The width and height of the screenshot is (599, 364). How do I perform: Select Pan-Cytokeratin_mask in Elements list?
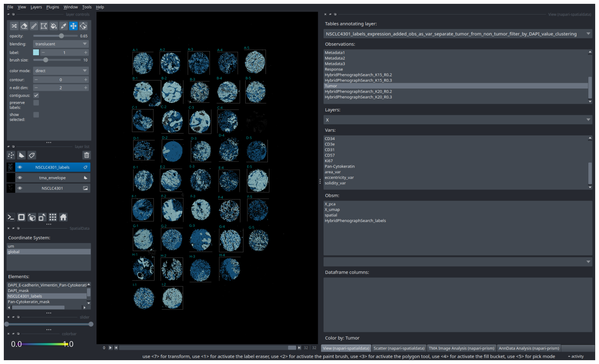coord(47,302)
